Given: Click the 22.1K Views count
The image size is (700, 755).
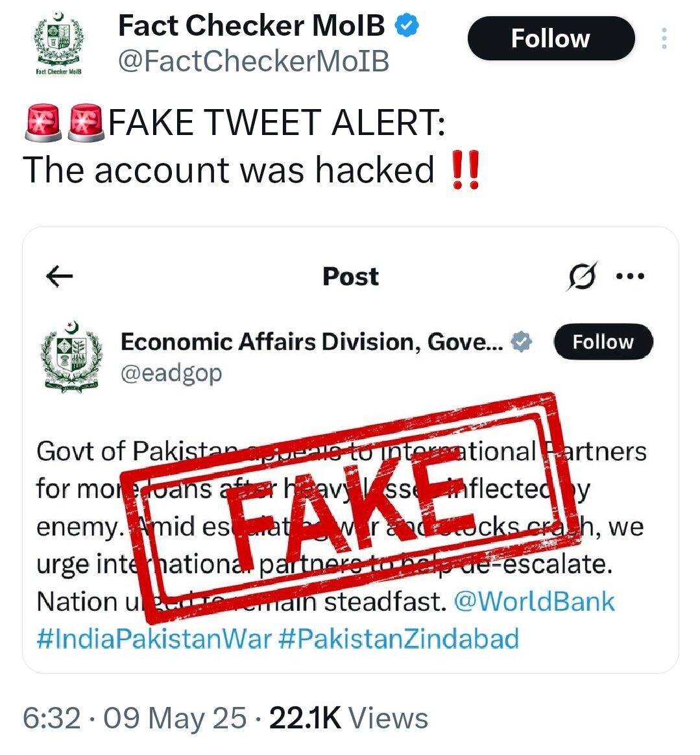Looking at the screenshot, I should 348,718.
